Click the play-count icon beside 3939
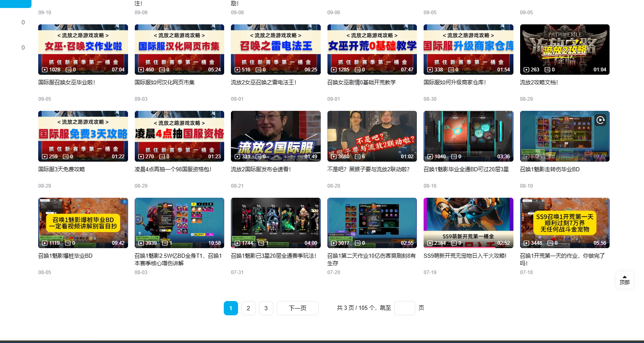The image size is (644, 343). pyautogui.click(x=141, y=243)
